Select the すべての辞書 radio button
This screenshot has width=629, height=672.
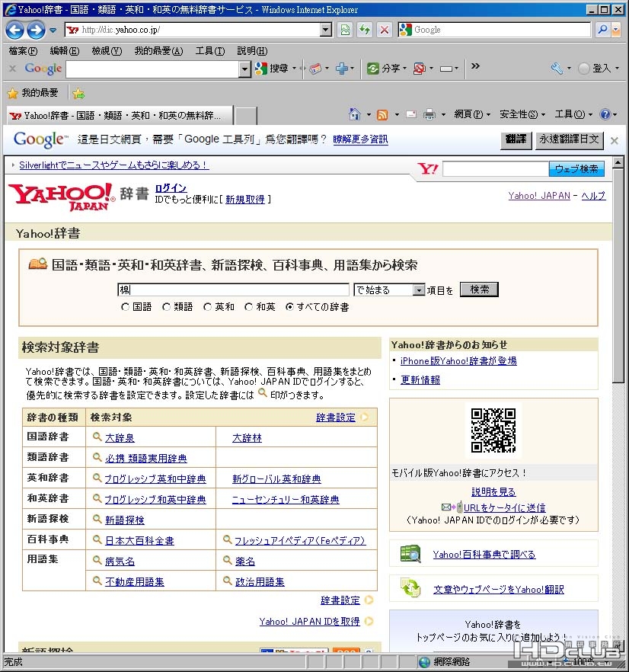click(289, 307)
